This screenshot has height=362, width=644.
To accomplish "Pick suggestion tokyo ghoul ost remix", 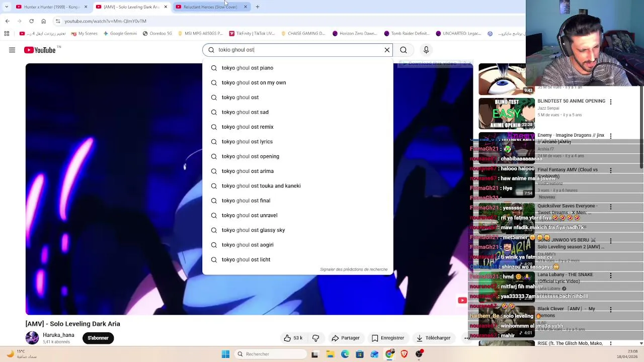I will click(298, 127).
